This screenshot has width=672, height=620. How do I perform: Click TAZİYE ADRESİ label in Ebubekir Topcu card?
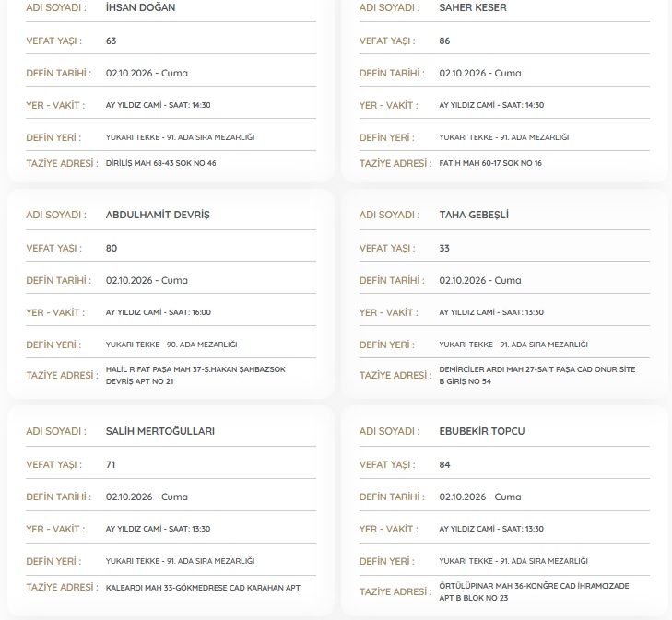coord(395,591)
